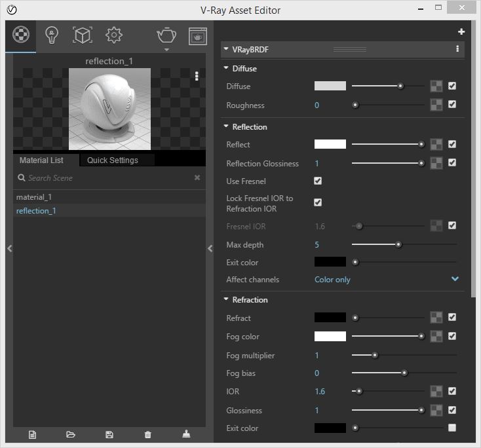Click the Fog color white swatch

pyautogui.click(x=330, y=336)
